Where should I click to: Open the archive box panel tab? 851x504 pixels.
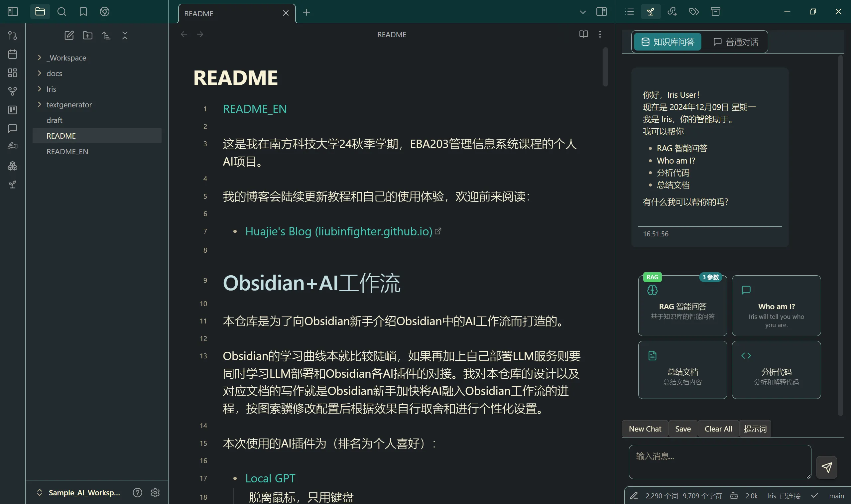(715, 12)
